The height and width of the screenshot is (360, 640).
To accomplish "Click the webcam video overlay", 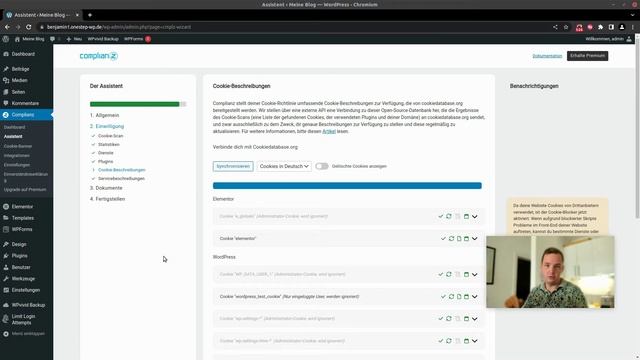I will click(x=550, y=272).
